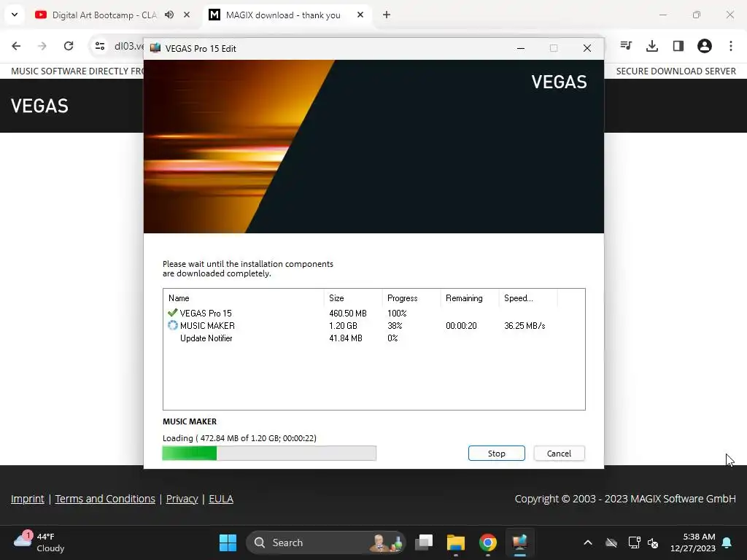
Task: Open the Windows Start menu
Action: tap(228, 542)
